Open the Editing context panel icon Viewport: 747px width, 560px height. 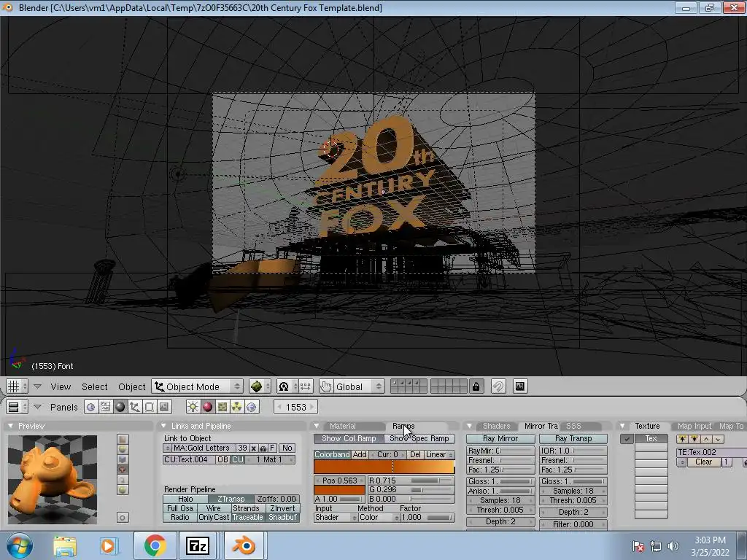pos(149,407)
